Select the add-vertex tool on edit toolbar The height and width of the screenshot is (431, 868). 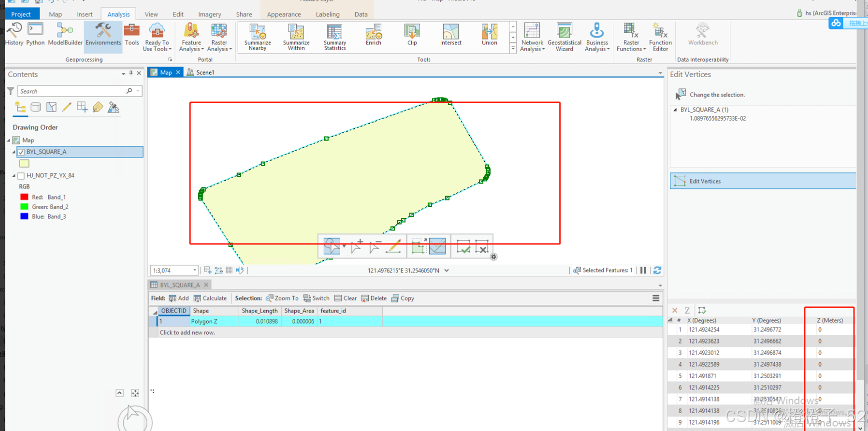pyautogui.click(x=356, y=245)
